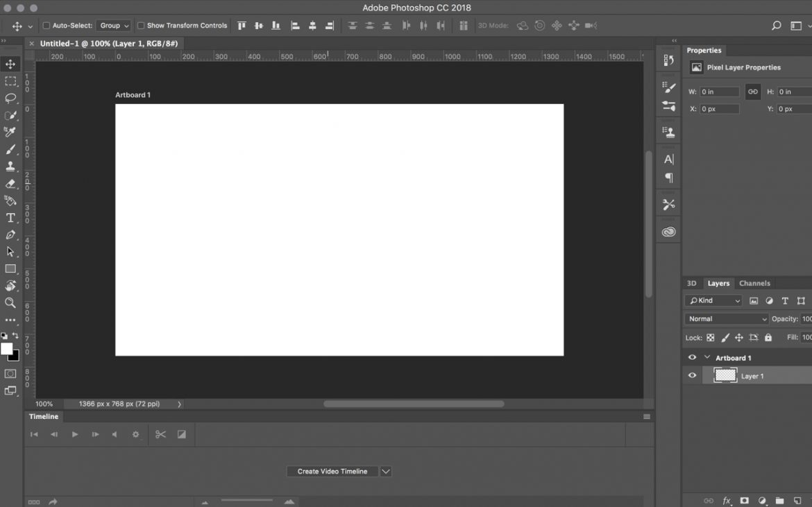Add a layer mask
812x507 pixels.
click(744, 500)
